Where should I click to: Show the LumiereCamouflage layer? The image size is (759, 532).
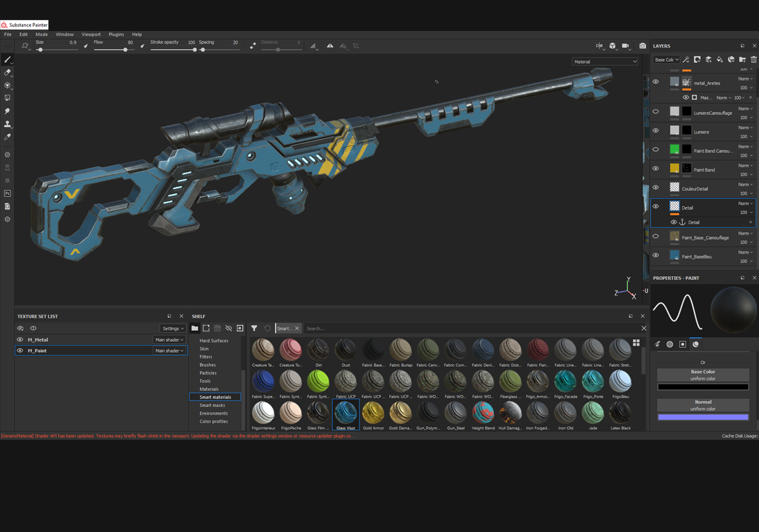click(x=656, y=112)
